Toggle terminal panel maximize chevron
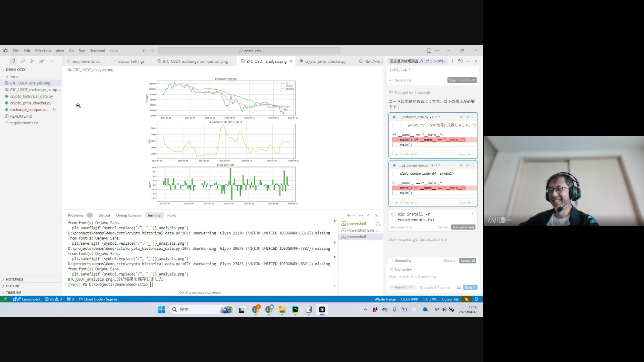This screenshot has height=362, width=644. (368, 215)
